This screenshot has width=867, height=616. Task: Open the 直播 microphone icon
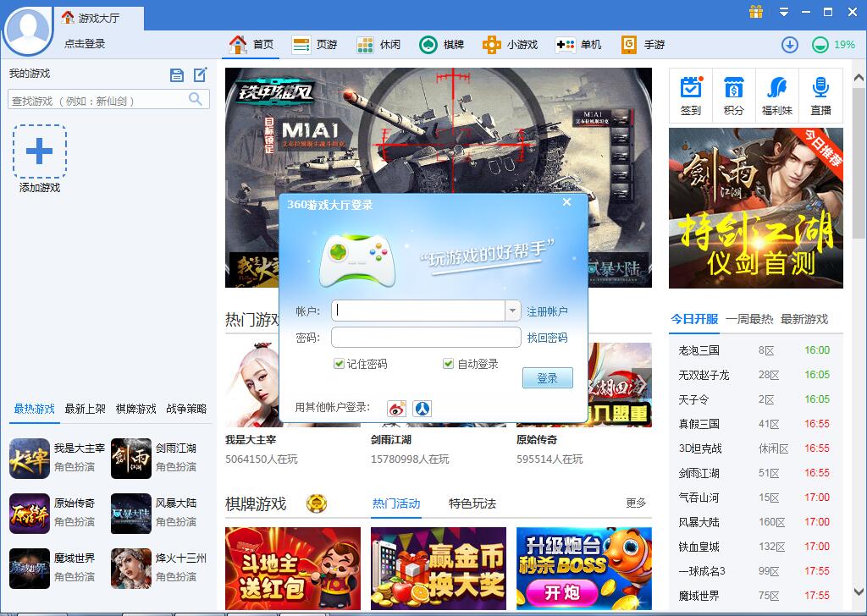pos(820,87)
